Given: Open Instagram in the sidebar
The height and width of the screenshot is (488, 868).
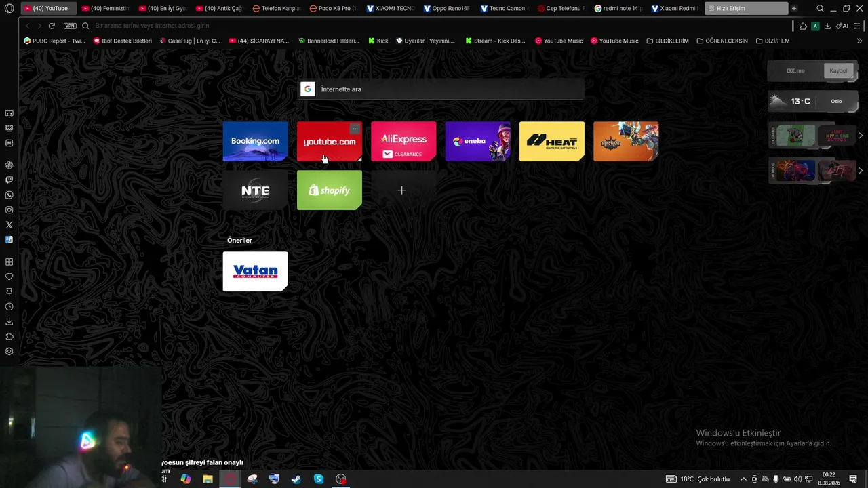Looking at the screenshot, I should click(9, 210).
